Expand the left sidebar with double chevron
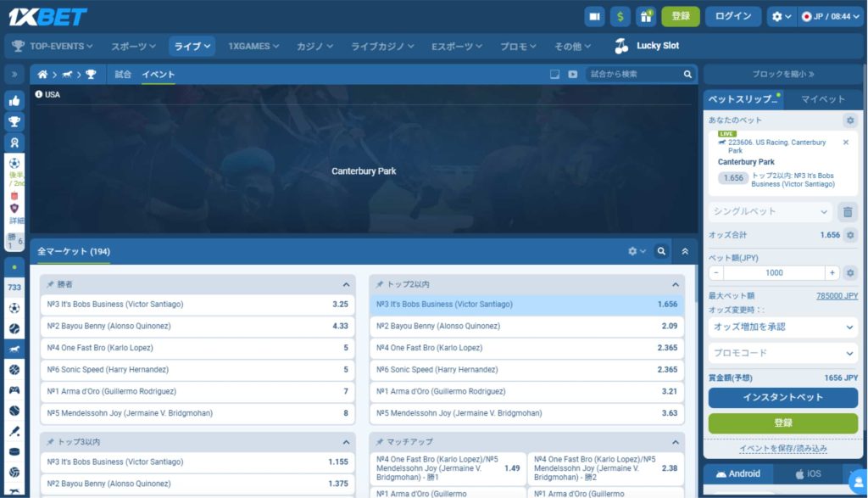Image resolution: width=868 pixels, height=498 pixels. pyautogui.click(x=14, y=74)
